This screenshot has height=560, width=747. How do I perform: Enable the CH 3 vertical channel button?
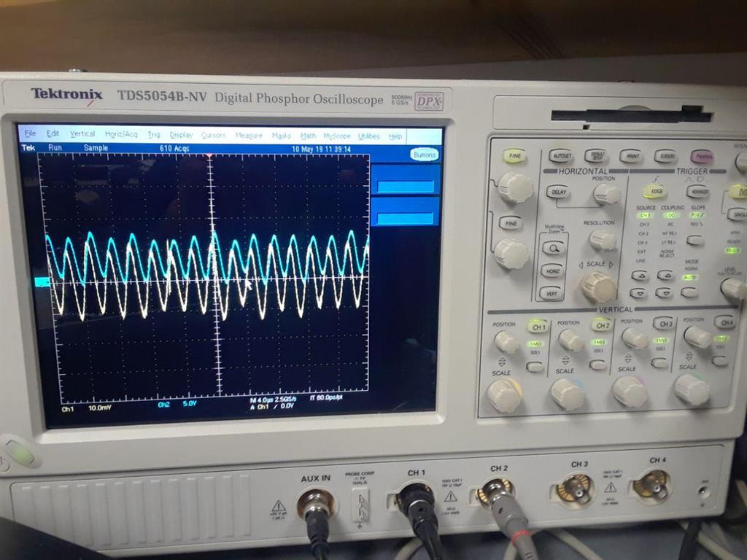coord(663,324)
